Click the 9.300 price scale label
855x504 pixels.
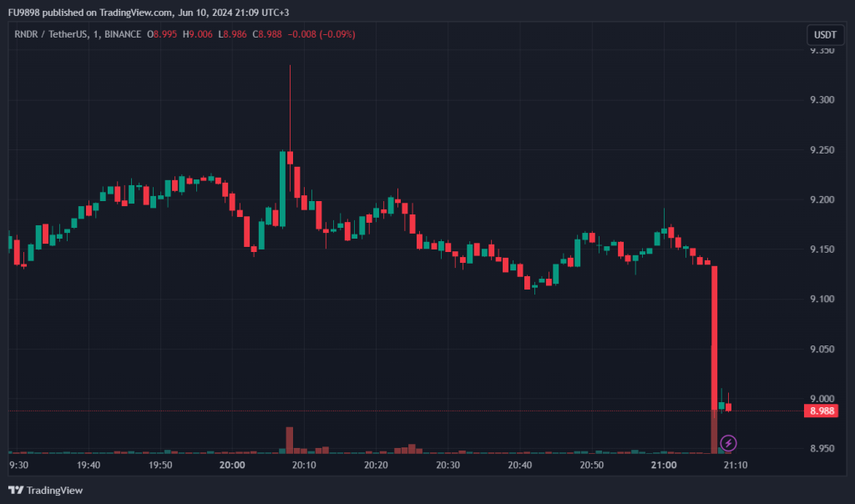coord(822,100)
